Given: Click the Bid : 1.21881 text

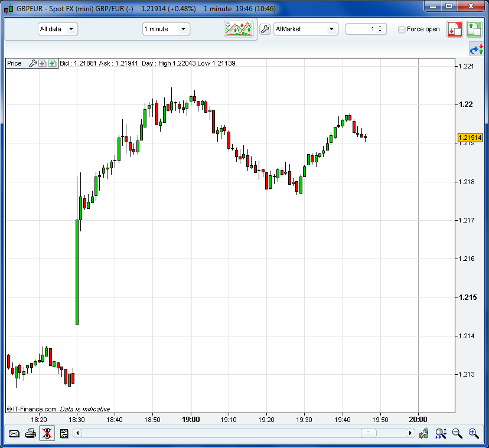Looking at the screenshot, I should pyautogui.click(x=78, y=63).
